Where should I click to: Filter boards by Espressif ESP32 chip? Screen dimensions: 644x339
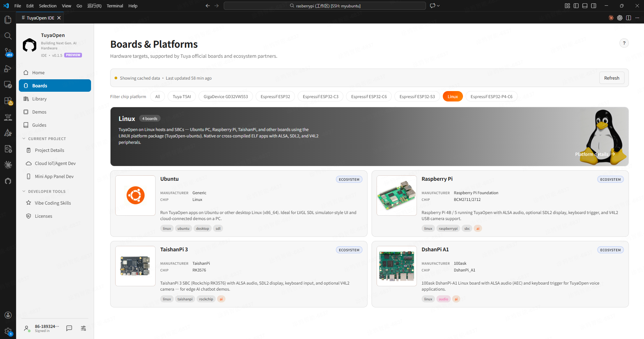tap(275, 96)
